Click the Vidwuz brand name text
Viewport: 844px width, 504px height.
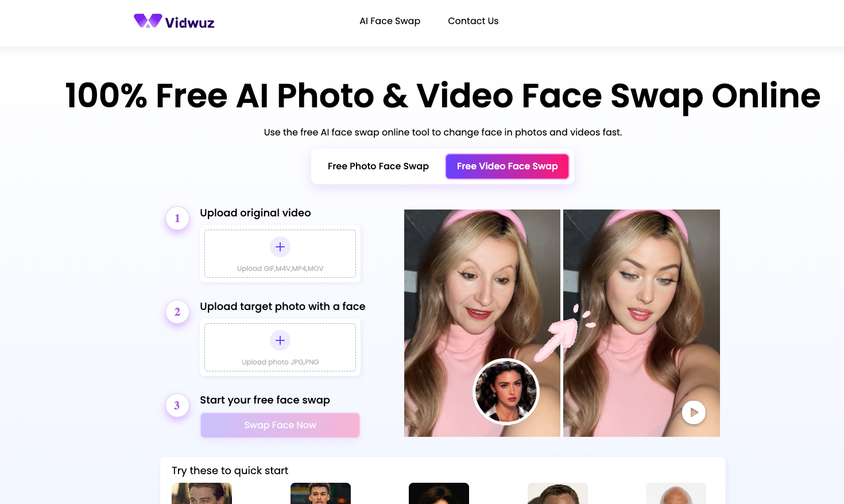tap(189, 23)
